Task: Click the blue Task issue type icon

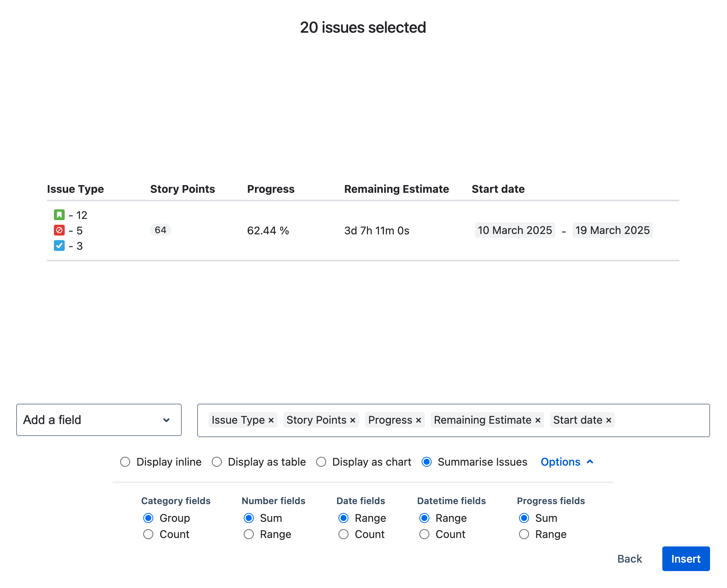Action: (x=59, y=246)
